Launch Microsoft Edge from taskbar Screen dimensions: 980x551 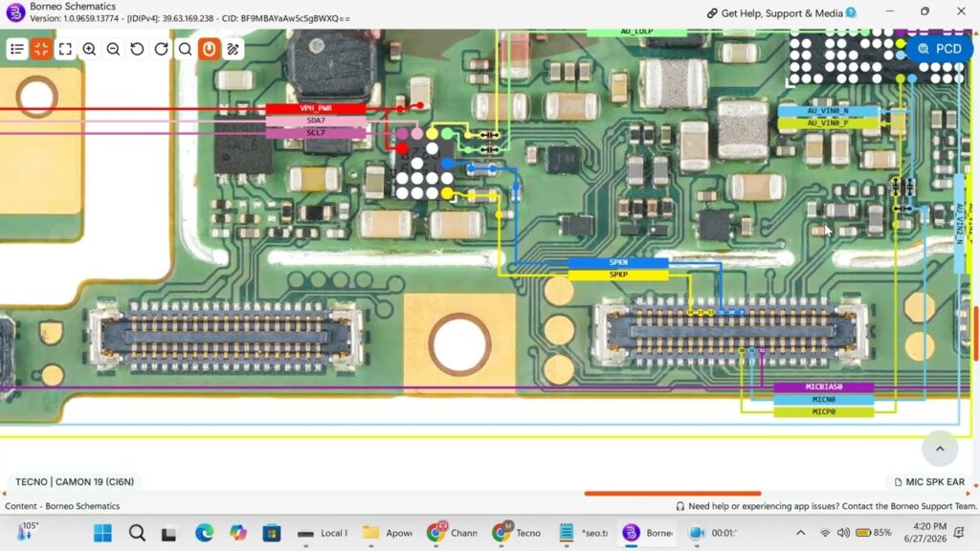point(204,533)
